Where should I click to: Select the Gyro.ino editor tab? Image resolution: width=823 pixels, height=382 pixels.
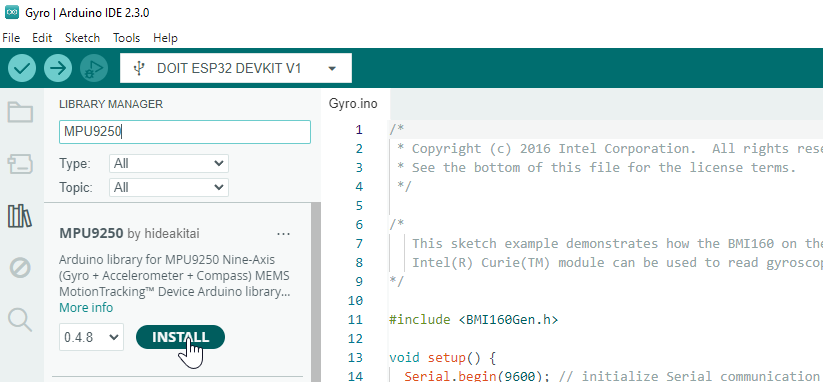[353, 104]
